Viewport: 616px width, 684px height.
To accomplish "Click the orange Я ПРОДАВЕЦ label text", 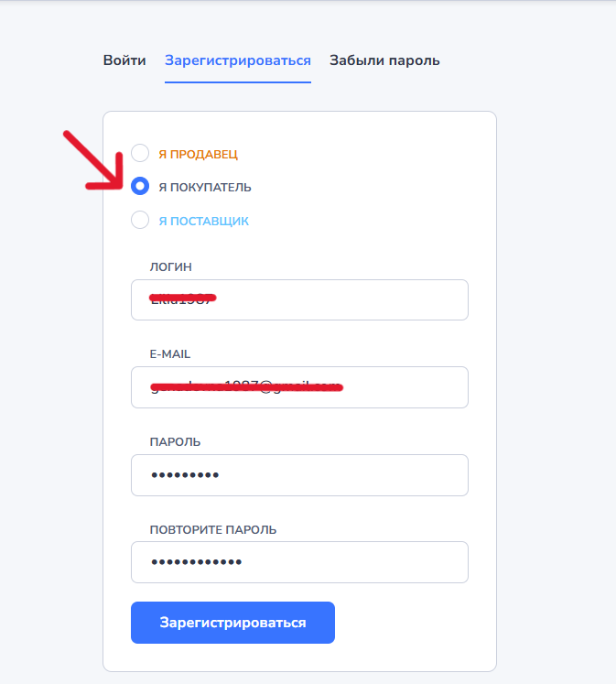I will (198, 154).
